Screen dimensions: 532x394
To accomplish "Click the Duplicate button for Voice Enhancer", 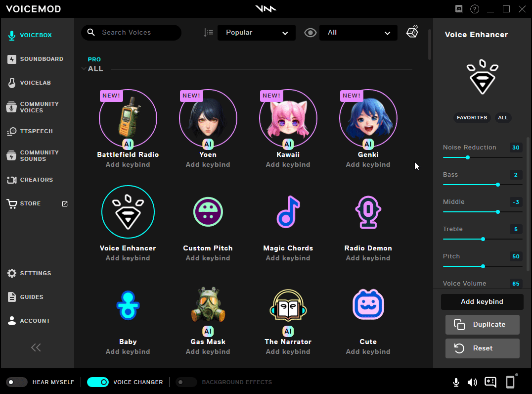I will pos(482,325).
